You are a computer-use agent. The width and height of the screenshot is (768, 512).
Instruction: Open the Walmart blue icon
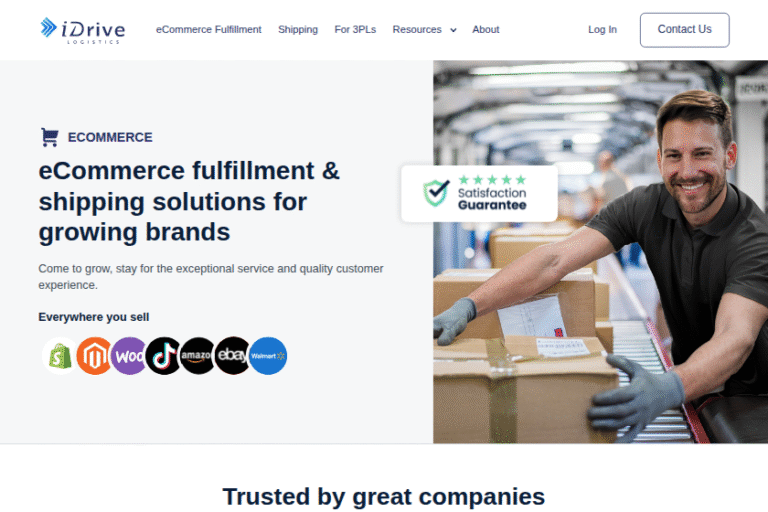tap(268, 356)
